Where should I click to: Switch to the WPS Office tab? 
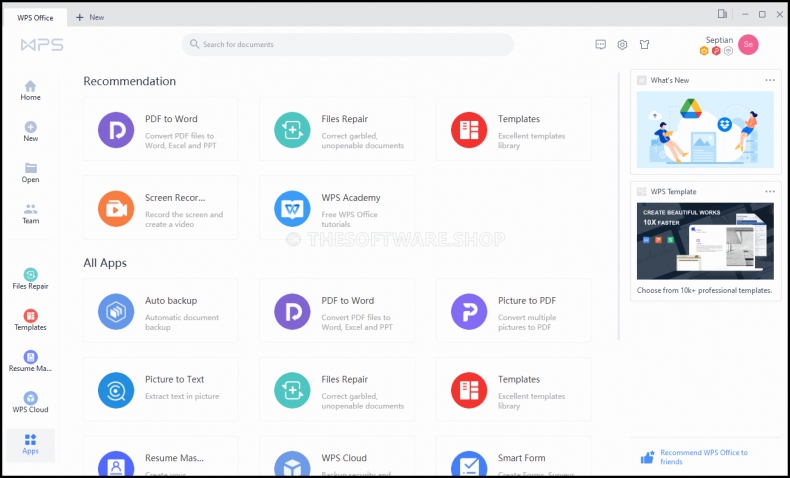tap(35, 17)
